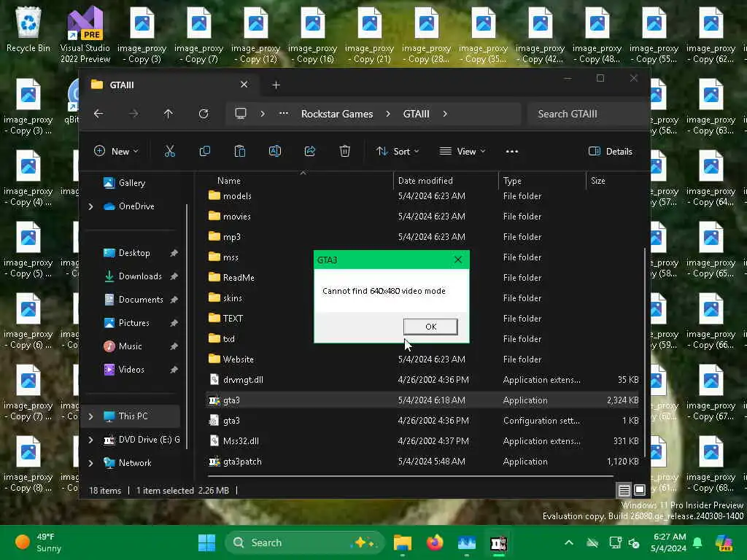This screenshot has height=560, width=747.
Task: Click the Share icon in toolbar
Action: click(x=309, y=152)
